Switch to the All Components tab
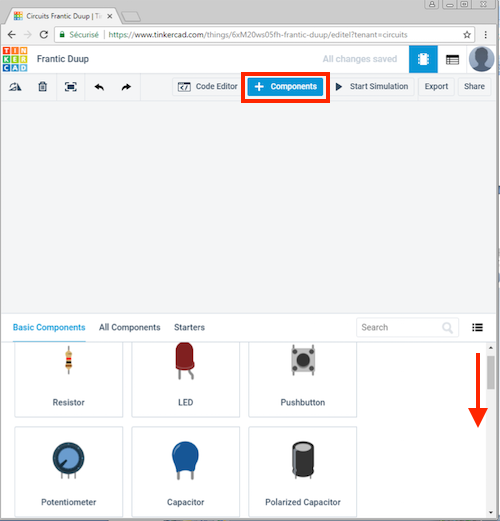The height and width of the screenshot is (521, 500). point(130,327)
